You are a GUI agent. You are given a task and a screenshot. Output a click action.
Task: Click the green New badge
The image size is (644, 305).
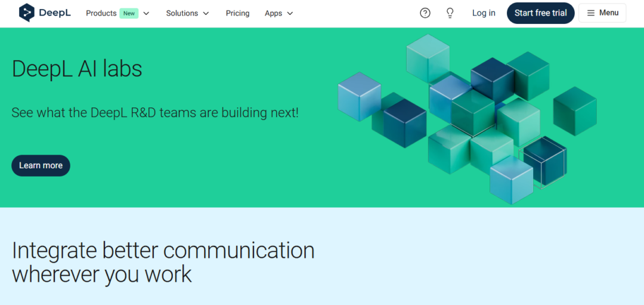pyautogui.click(x=129, y=13)
